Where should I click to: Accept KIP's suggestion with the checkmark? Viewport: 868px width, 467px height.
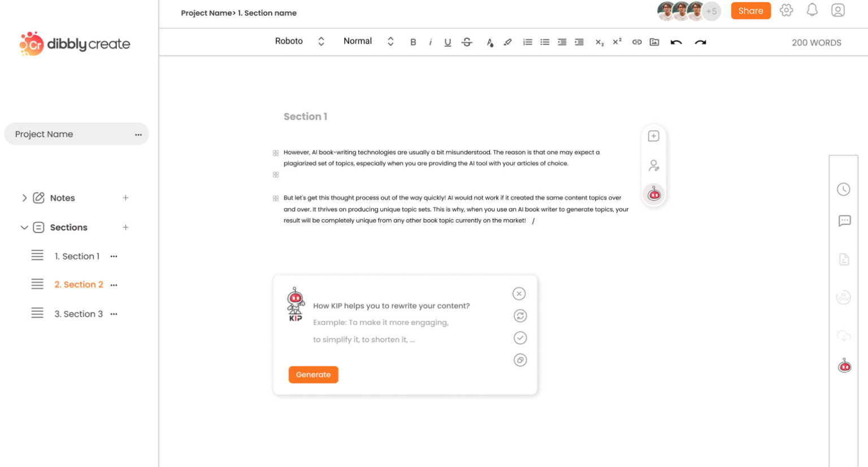click(x=519, y=338)
